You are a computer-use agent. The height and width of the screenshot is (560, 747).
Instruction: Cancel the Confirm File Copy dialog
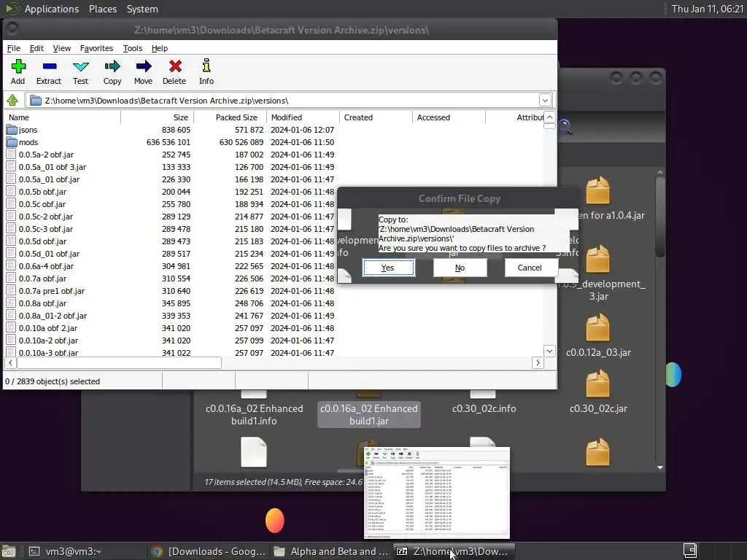(530, 268)
